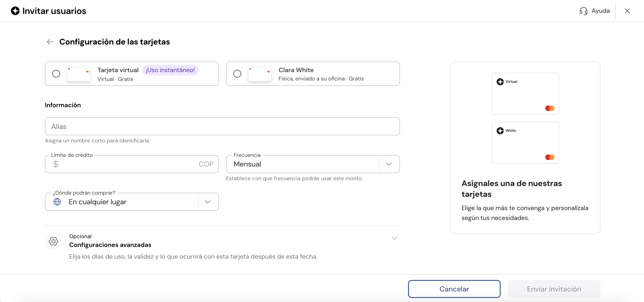Click the Asigna un nombre corto helper text
Image resolution: width=644 pixels, height=302 pixels.
tap(98, 140)
